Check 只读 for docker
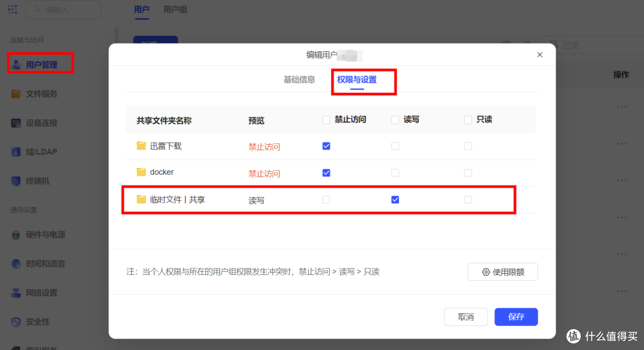644x350 pixels. tap(468, 173)
